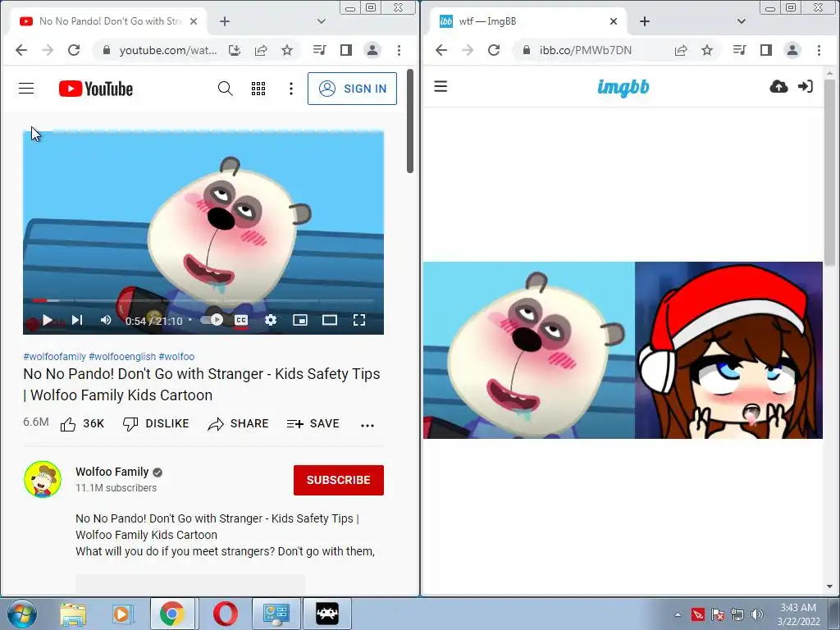Show hidden system tray icons arrow
The height and width of the screenshot is (630, 840).
[678, 614]
